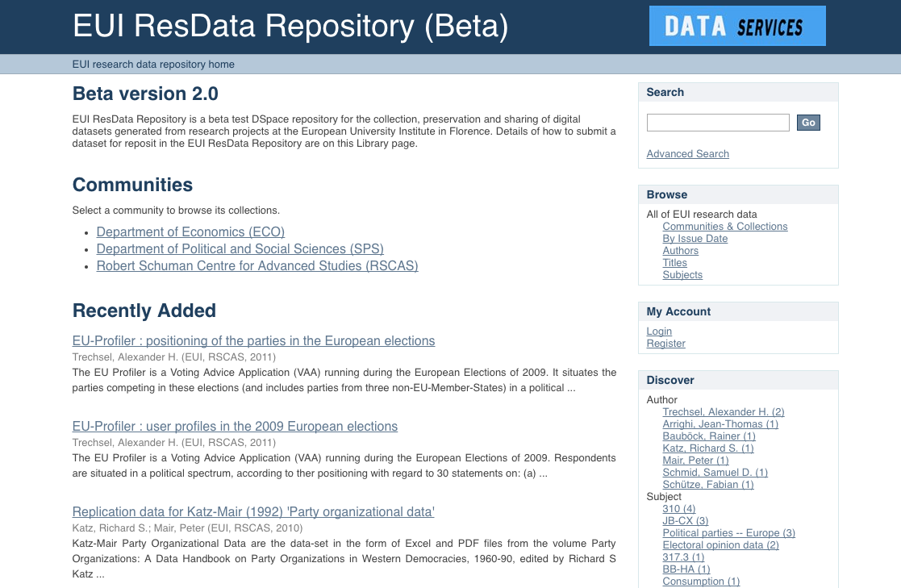Image resolution: width=901 pixels, height=588 pixels.
Task: Click inside the search input field
Action: coord(717,122)
